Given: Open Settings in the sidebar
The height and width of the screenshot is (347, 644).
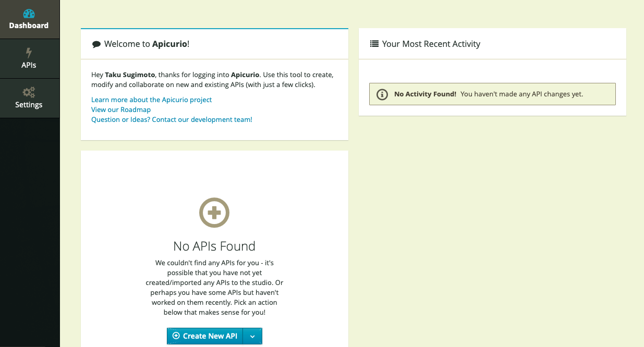Looking at the screenshot, I should tap(30, 98).
